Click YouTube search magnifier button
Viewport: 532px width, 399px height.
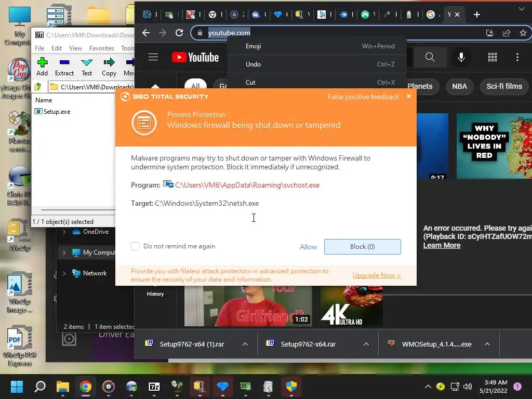(x=430, y=57)
